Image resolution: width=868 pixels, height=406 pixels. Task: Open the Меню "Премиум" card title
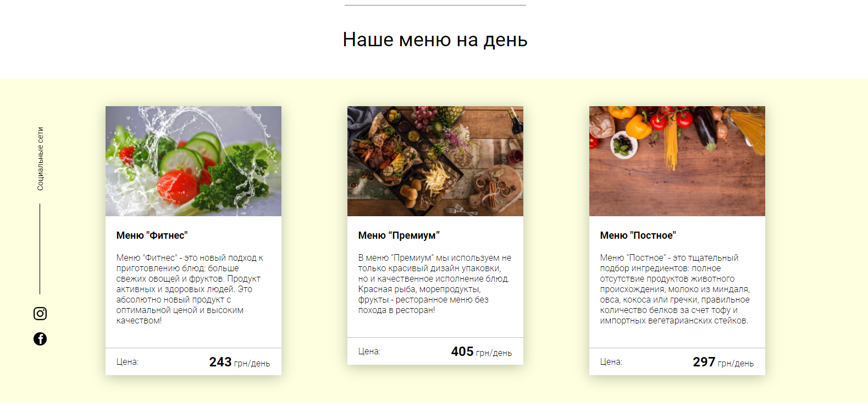coord(399,235)
